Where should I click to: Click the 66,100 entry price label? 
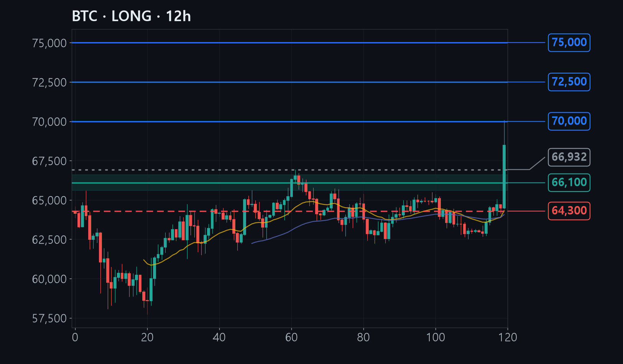coord(569,183)
